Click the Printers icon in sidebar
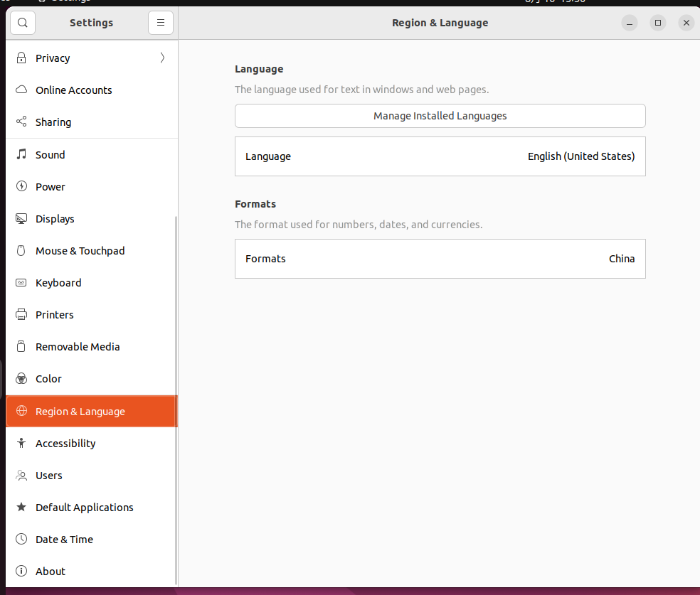Screen dimensions: 700x595 click(x=21, y=315)
